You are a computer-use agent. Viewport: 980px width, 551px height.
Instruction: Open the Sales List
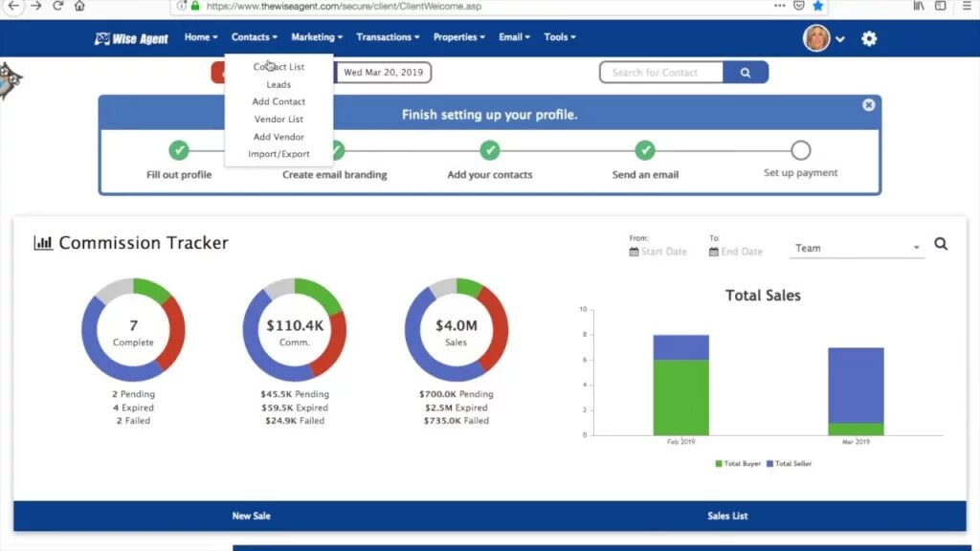click(727, 516)
